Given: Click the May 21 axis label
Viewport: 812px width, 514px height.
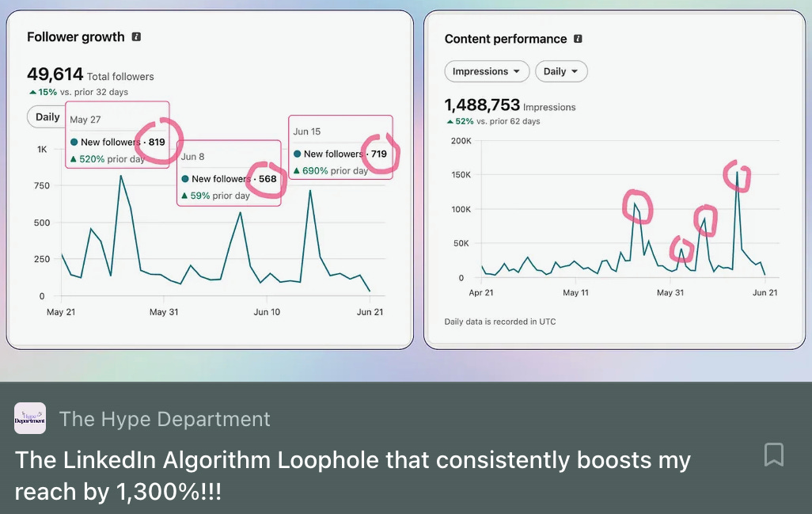Looking at the screenshot, I should (x=61, y=312).
